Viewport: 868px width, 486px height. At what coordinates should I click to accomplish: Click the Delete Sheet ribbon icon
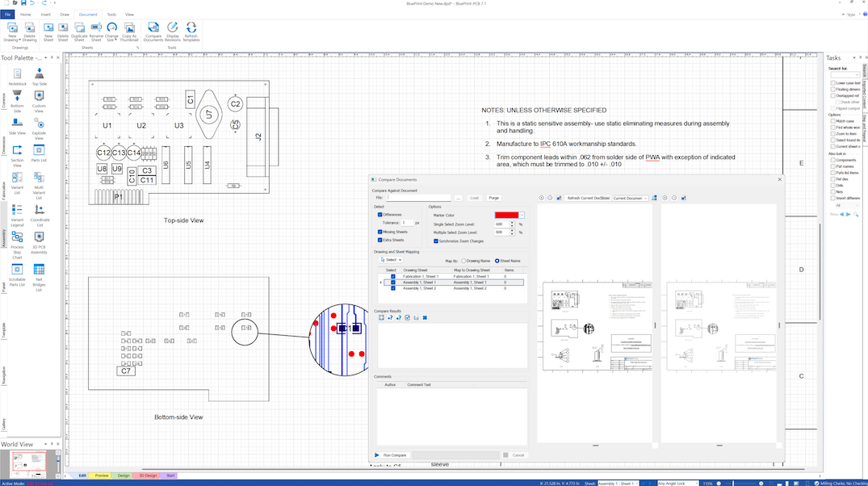[63, 32]
